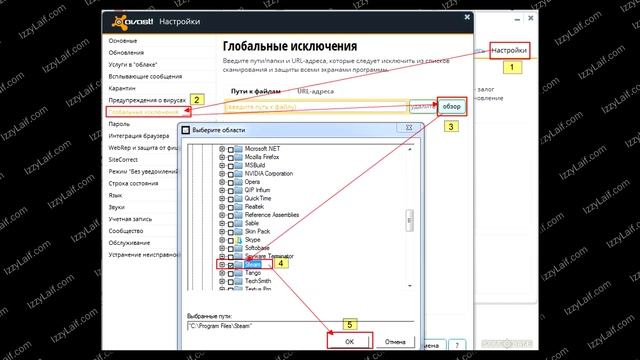Expand the Microsoft .NET tree node

click(x=222, y=149)
